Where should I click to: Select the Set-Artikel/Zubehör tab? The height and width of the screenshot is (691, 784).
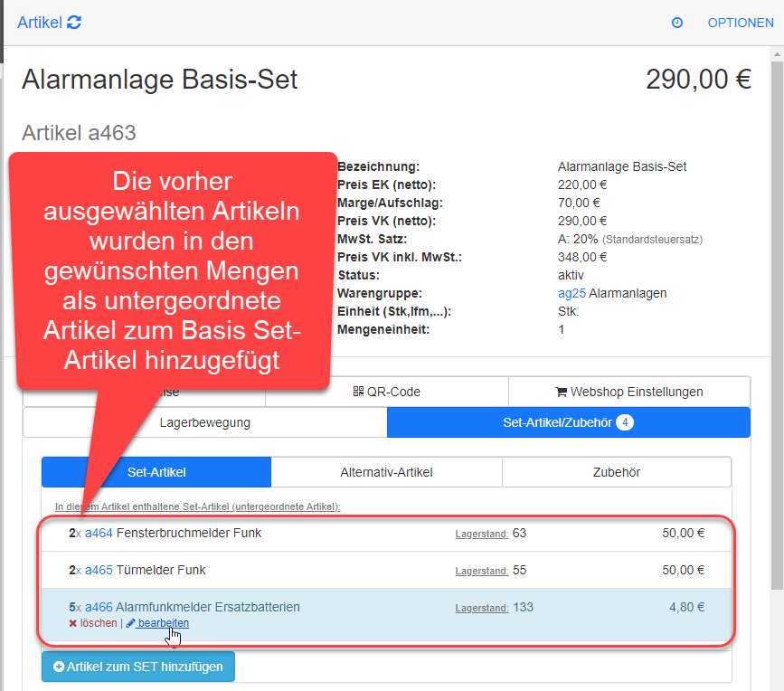[x=568, y=421]
